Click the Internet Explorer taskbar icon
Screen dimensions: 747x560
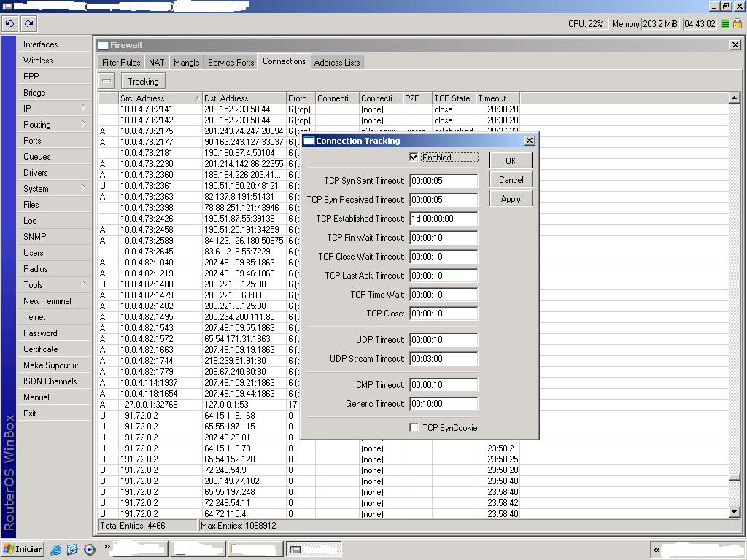click(55, 550)
